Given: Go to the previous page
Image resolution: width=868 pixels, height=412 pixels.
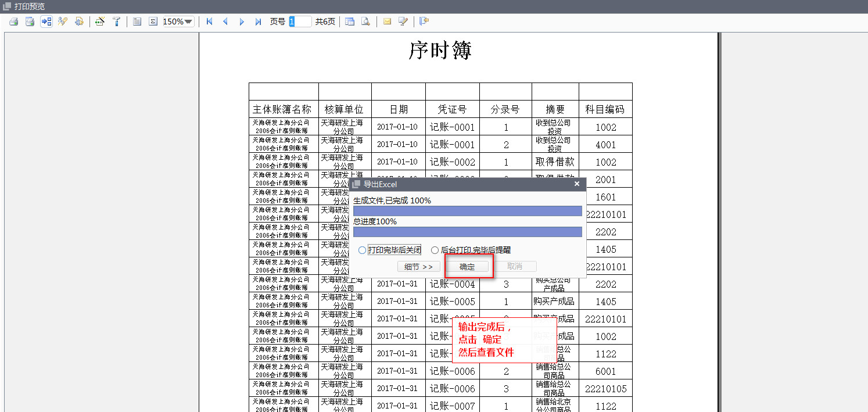Looking at the screenshot, I should 225,22.
